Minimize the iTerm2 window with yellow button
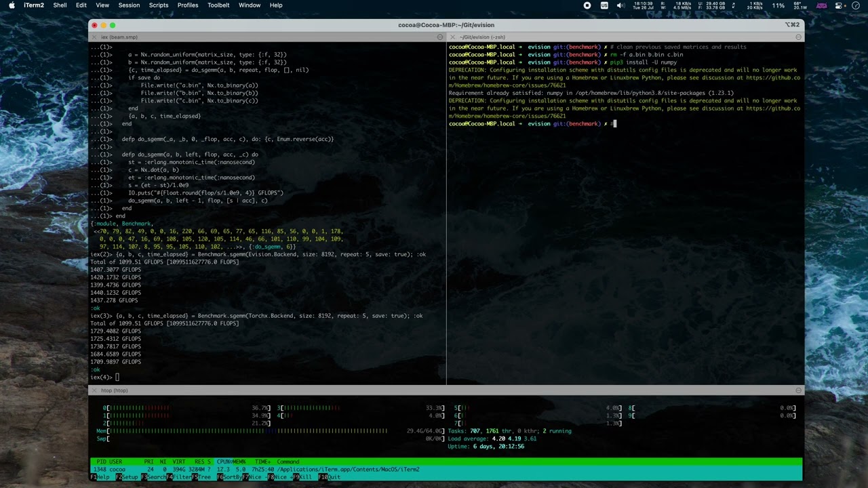The image size is (868, 488). [104, 25]
